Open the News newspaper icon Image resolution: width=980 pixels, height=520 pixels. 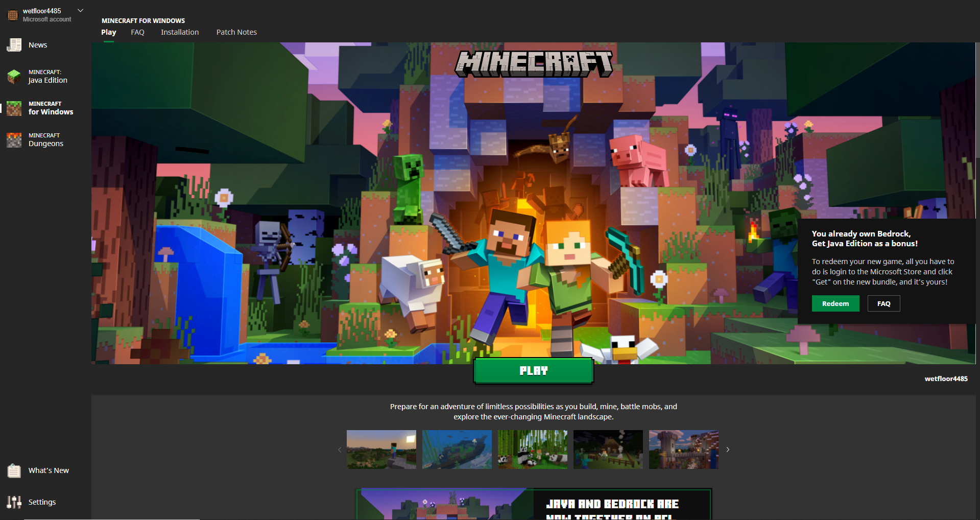point(14,45)
